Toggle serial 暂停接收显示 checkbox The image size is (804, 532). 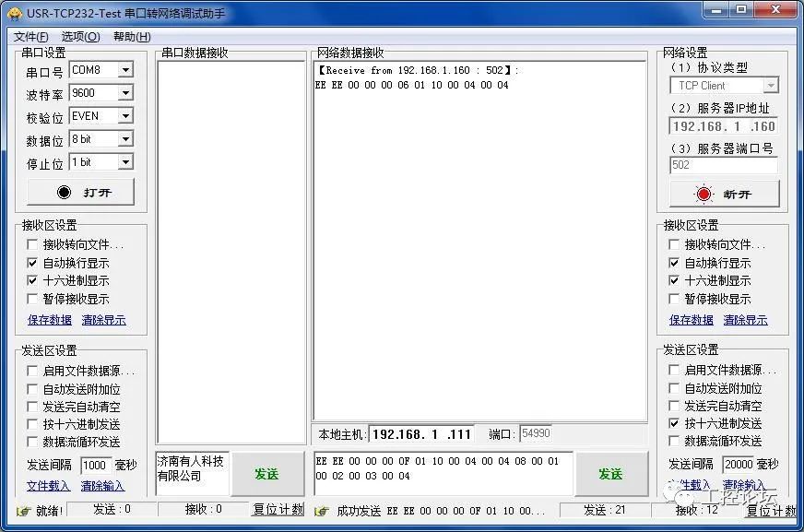32,299
